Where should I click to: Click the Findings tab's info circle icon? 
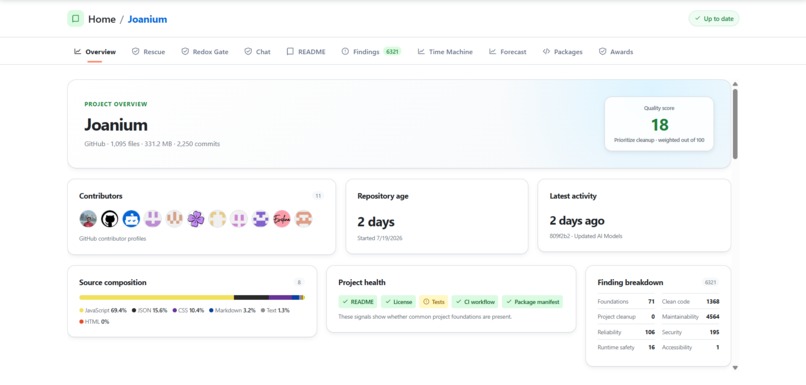click(x=345, y=51)
